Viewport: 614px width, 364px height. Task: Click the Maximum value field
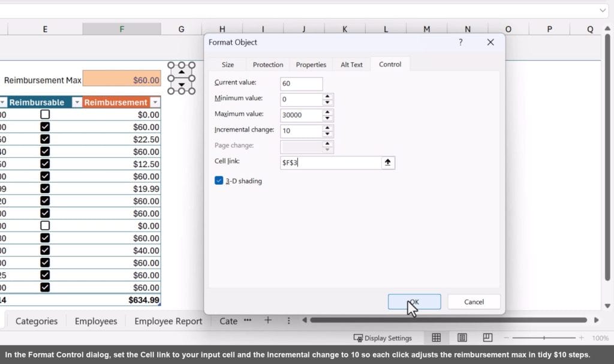coord(301,115)
